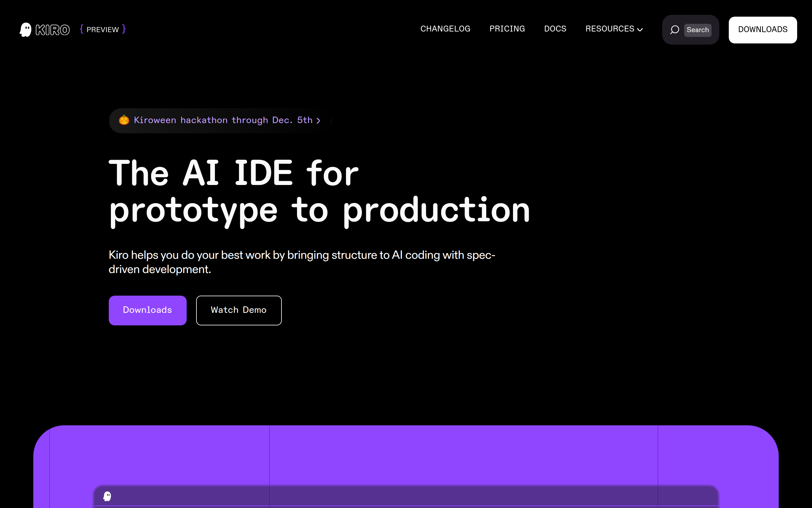The image size is (812, 508).
Task: Focus the Search input field
Action: 698,30
